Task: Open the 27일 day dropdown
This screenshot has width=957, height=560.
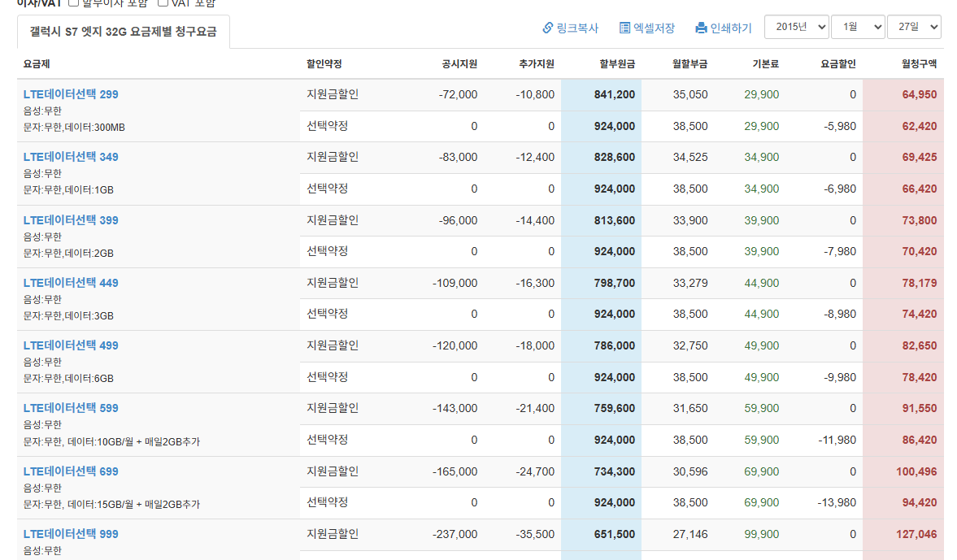Action: (914, 27)
